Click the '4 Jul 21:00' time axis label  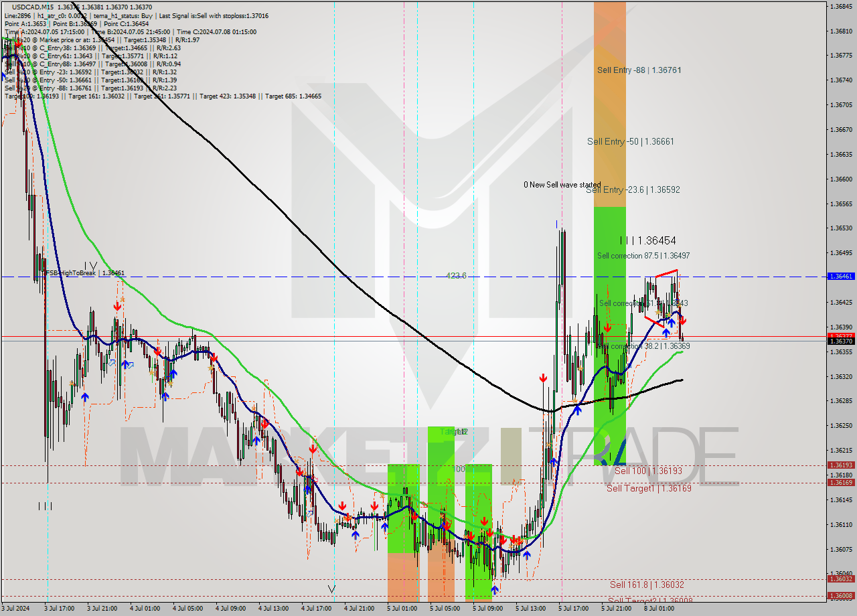(359, 609)
